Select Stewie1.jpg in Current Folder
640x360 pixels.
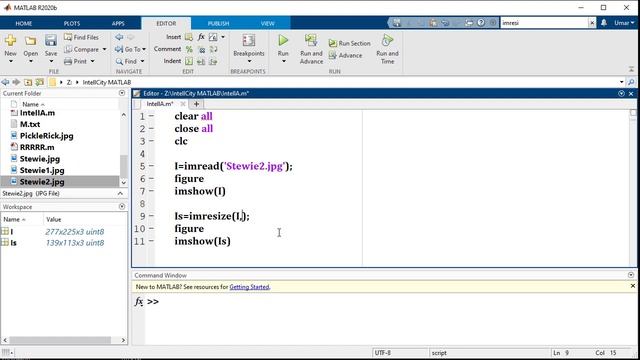click(x=42, y=170)
